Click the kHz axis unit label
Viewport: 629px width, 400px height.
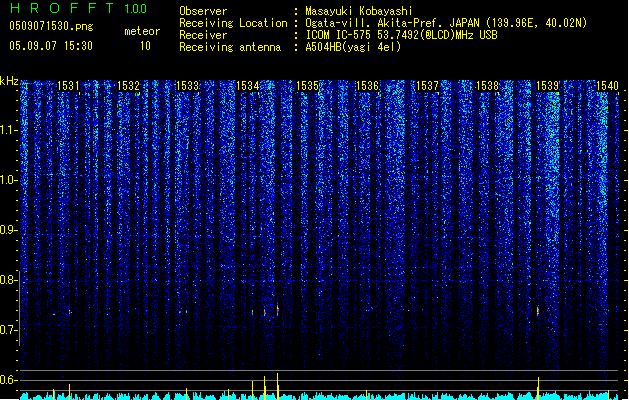(9, 81)
